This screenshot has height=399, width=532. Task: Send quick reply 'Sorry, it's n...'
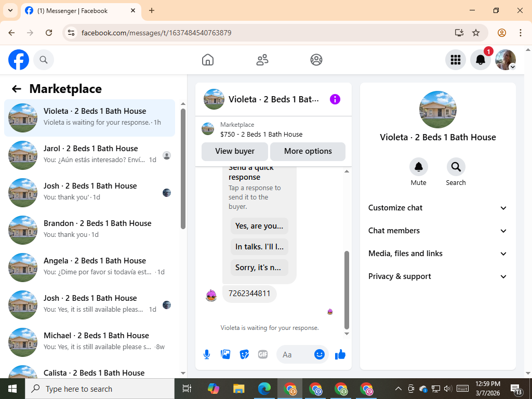(259, 268)
